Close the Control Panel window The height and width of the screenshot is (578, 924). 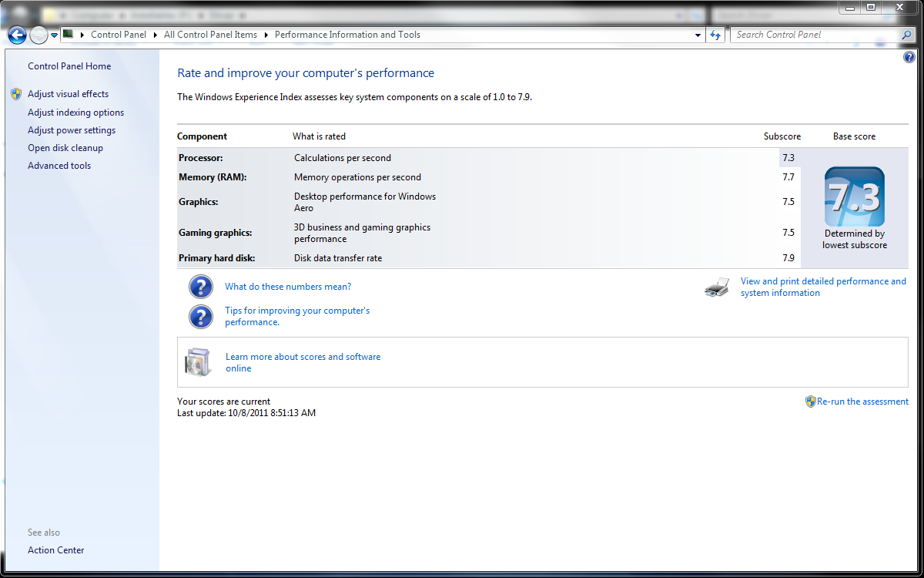point(899,7)
